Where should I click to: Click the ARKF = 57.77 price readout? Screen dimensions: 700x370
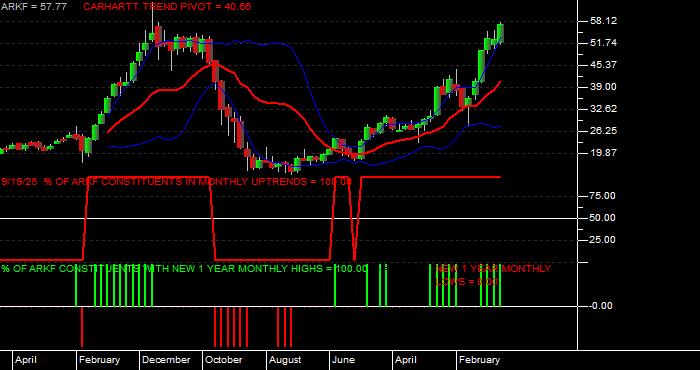pyautogui.click(x=33, y=7)
